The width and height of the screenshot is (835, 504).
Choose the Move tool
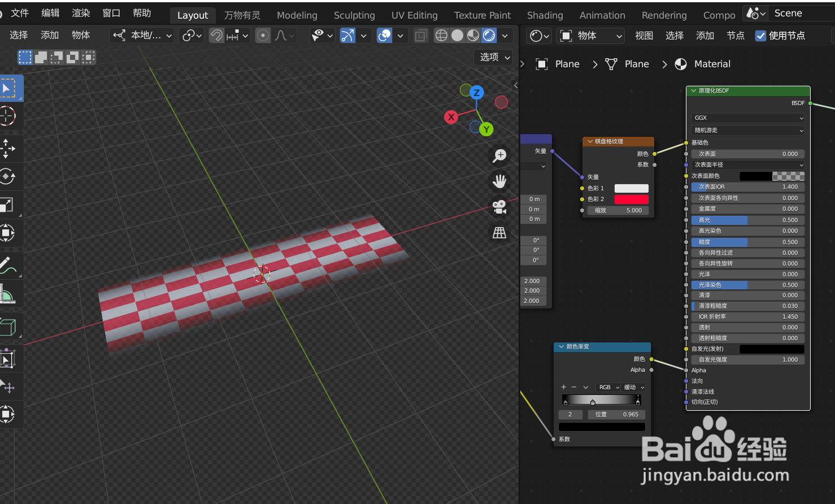(8, 149)
